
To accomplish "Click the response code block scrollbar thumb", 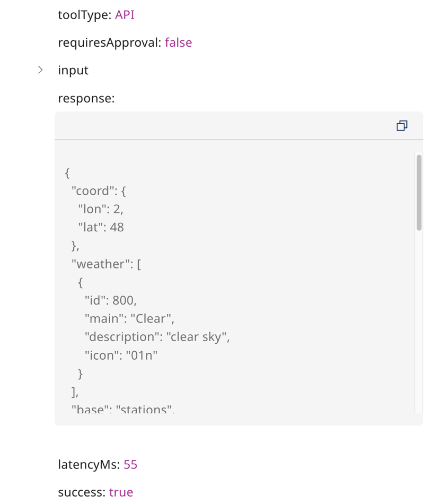I will click(419, 192).
